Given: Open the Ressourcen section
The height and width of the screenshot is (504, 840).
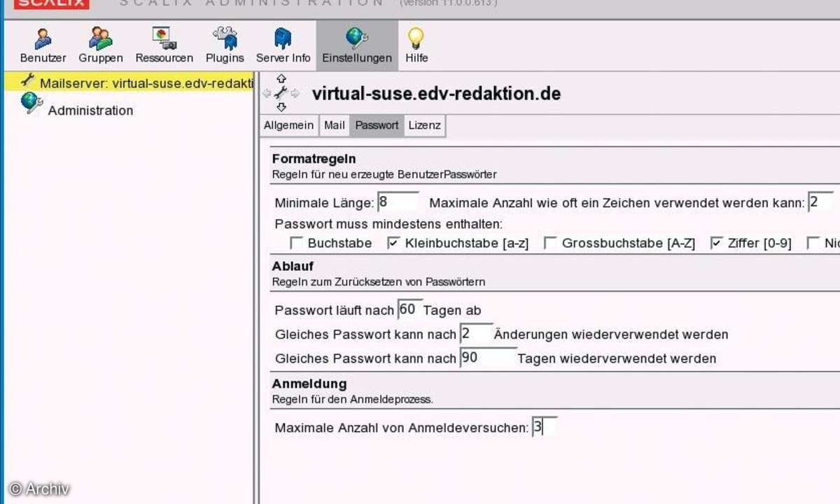Looking at the screenshot, I should 164,45.
